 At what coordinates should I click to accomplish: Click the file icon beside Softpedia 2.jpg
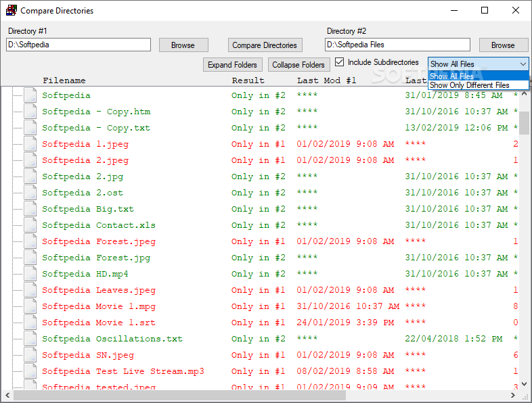click(30, 176)
